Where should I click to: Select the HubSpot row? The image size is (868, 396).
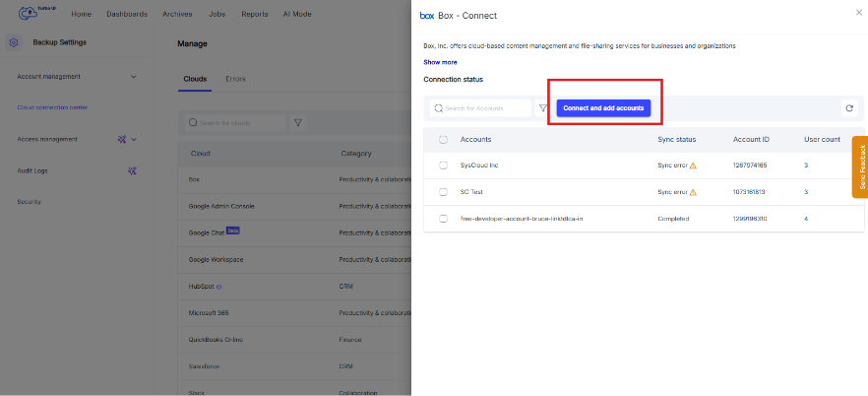294,287
